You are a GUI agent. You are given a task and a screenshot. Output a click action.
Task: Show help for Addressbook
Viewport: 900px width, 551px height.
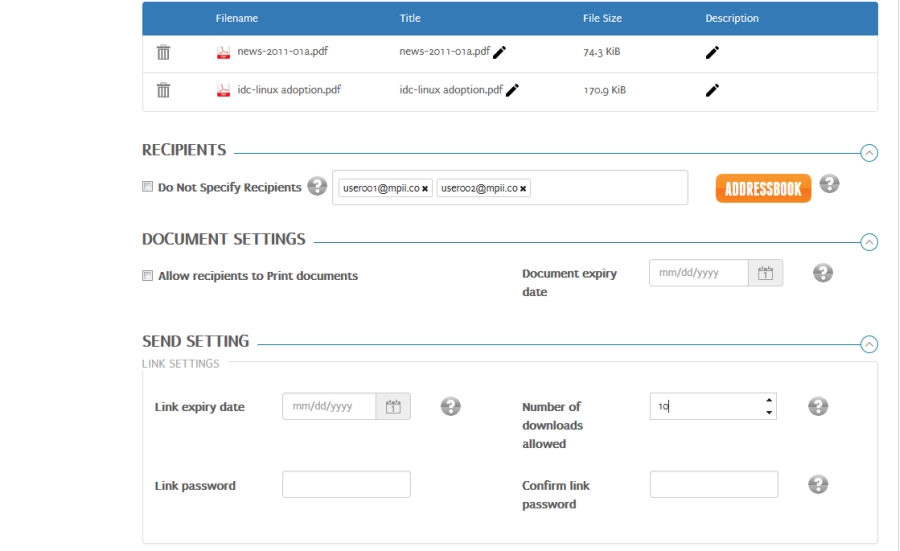829,184
